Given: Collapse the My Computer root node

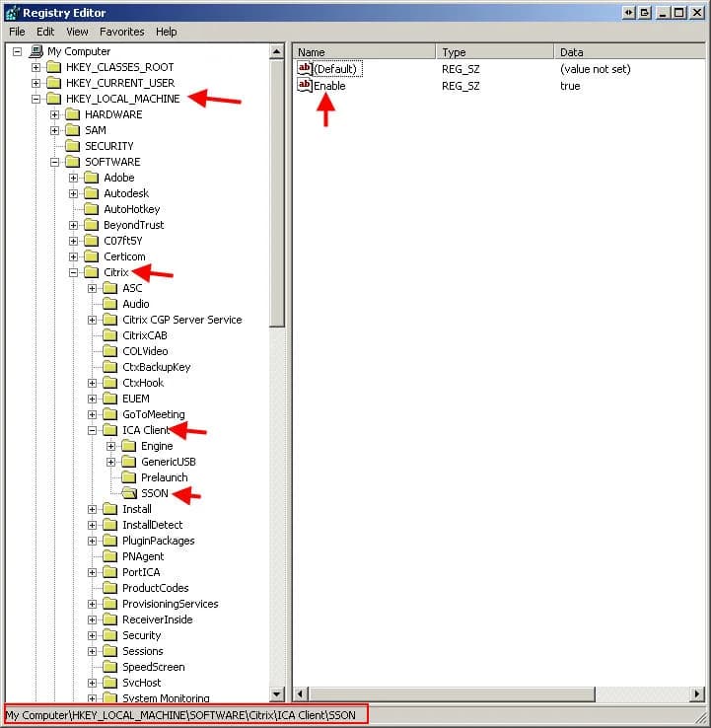Looking at the screenshot, I should (17, 51).
